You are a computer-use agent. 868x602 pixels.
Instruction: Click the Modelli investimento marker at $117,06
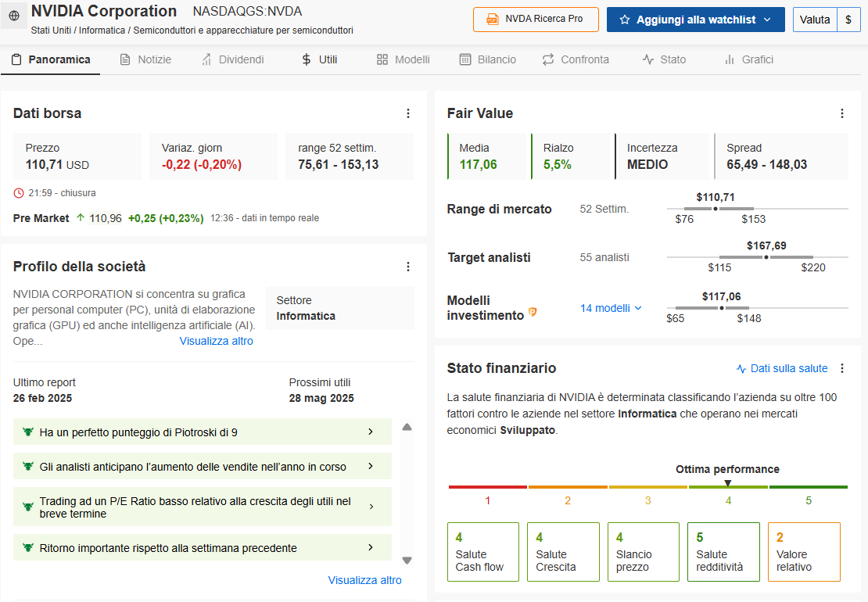(721, 307)
